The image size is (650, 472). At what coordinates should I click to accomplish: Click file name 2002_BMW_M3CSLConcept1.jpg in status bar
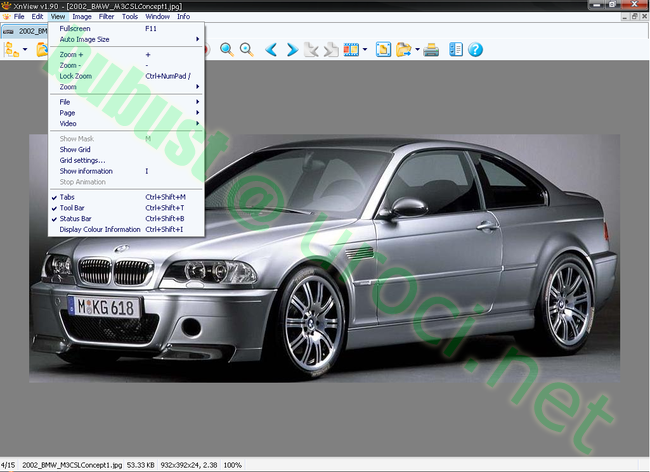point(72,465)
